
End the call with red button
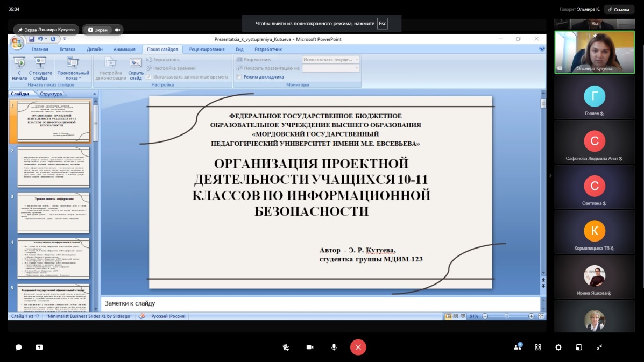click(x=358, y=347)
